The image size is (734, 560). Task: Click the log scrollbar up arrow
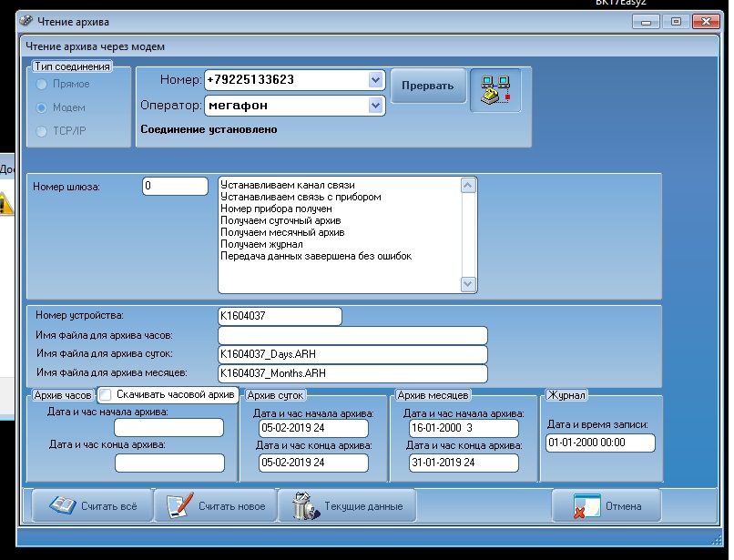468,186
